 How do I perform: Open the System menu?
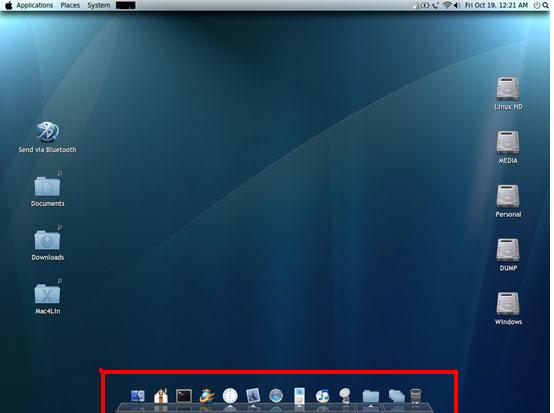click(x=99, y=5)
